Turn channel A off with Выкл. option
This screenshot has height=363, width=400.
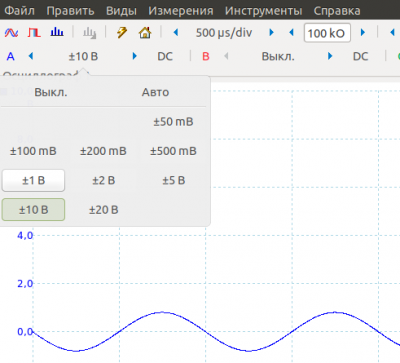[x=51, y=92]
